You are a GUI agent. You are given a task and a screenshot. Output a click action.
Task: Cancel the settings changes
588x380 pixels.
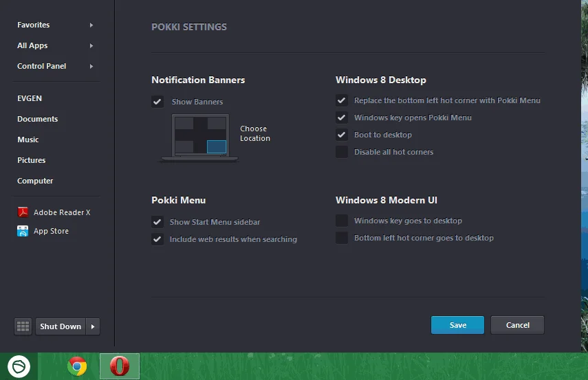[x=517, y=325]
